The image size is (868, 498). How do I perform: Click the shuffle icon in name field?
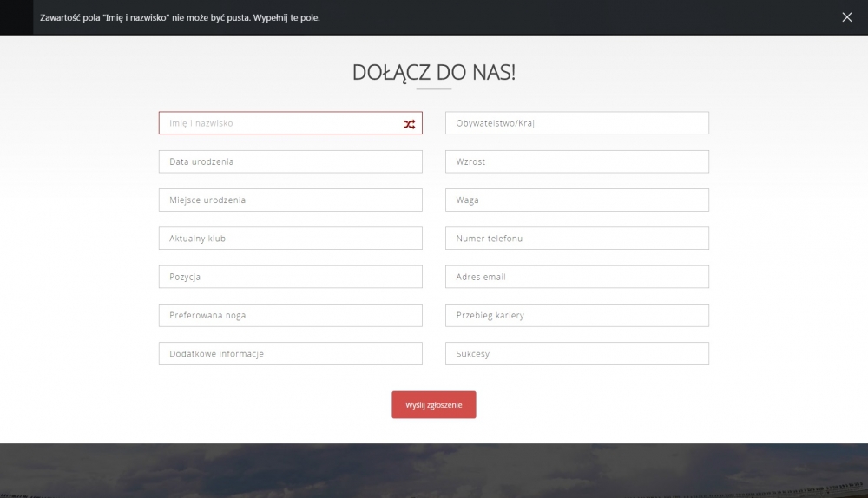tap(409, 125)
